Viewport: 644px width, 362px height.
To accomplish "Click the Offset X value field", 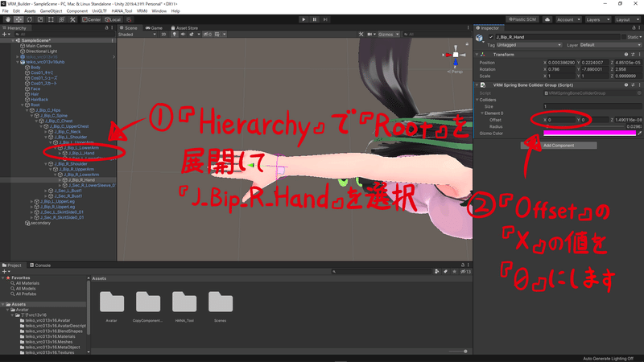I will pos(561,120).
